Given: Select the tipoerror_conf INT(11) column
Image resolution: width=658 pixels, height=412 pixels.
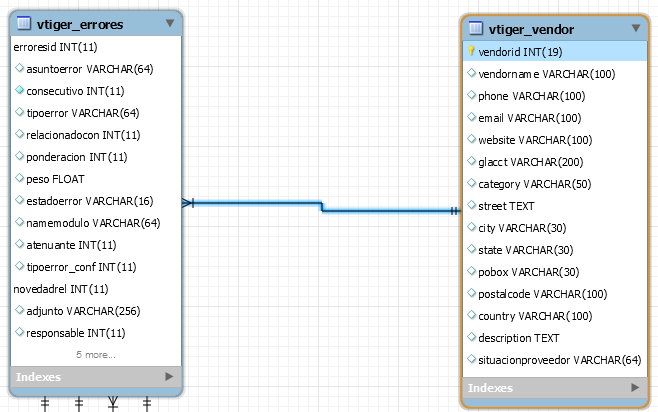Looking at the screenshot, I should pyautogui.click(x=96, y=267).
